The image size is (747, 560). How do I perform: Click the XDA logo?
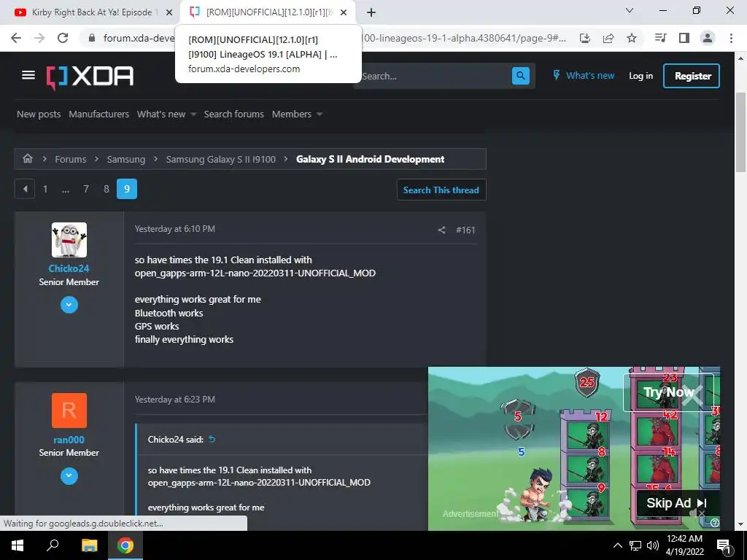[x=90, y=77]
